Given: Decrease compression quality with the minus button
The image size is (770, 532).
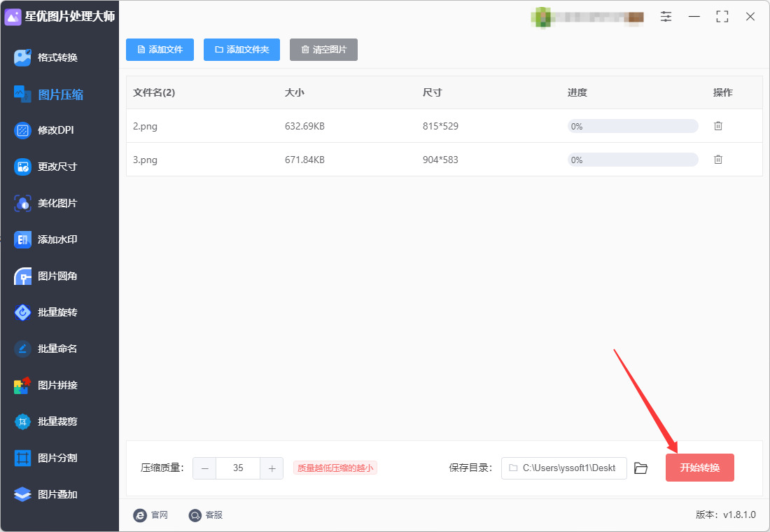Looking at the screenshot, I should (205, 468).
